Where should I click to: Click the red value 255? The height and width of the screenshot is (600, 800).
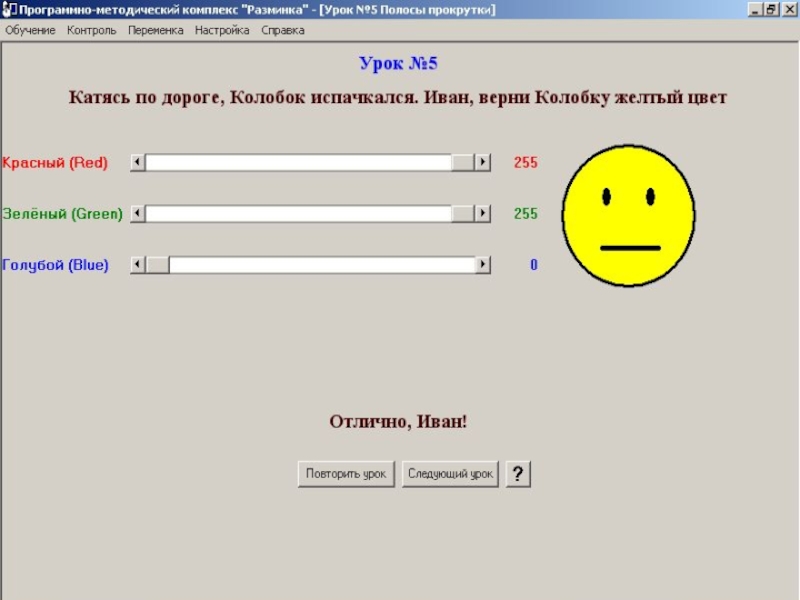click(x=526, y=163)
